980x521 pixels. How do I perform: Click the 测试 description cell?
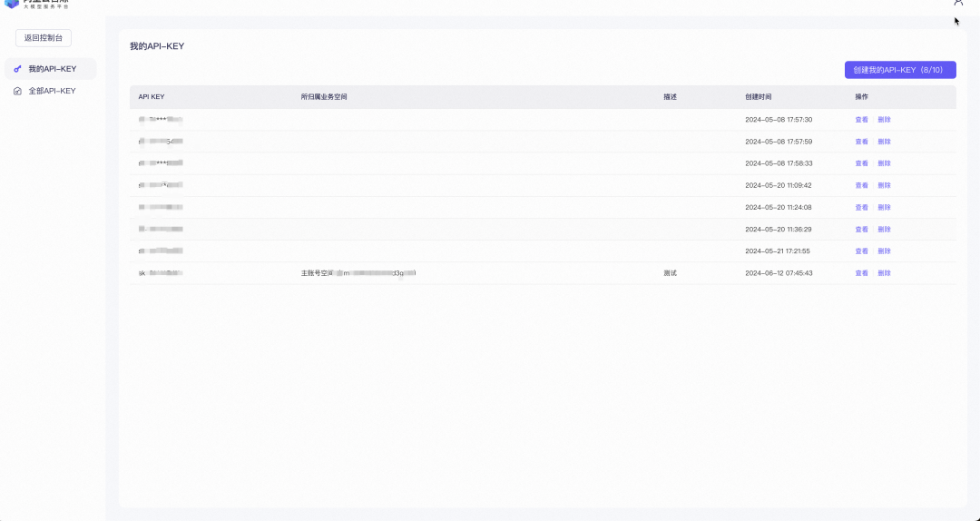(x=670, y=272)
